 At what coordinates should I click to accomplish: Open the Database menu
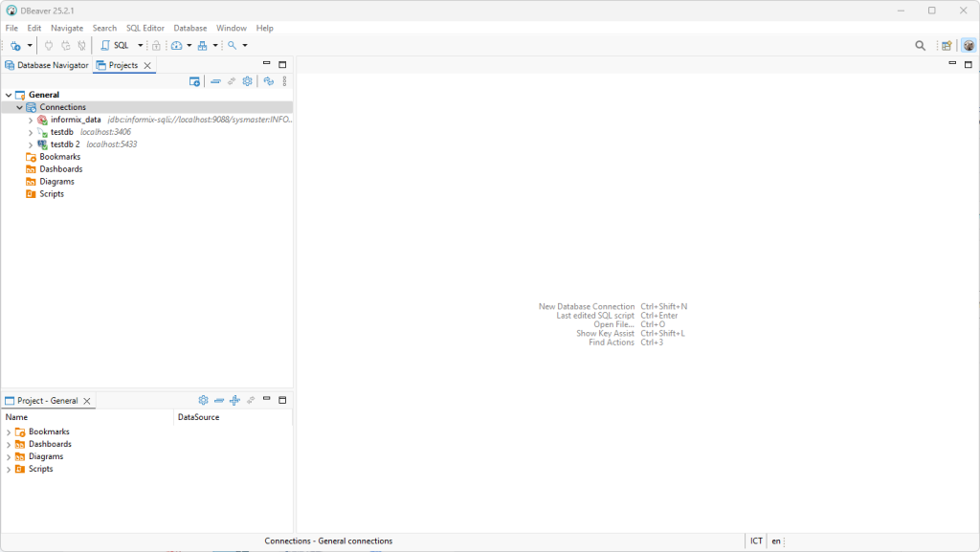click(x=189, y=28)
